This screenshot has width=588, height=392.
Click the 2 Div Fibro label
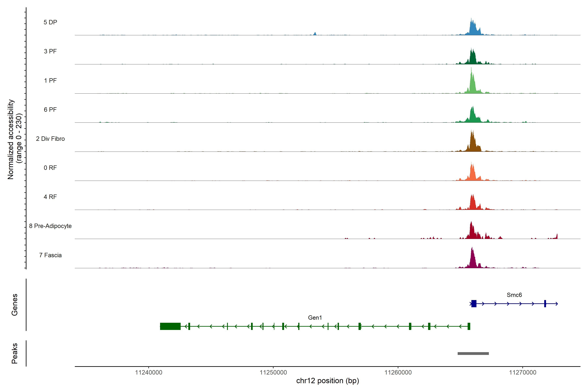(50, 139)
